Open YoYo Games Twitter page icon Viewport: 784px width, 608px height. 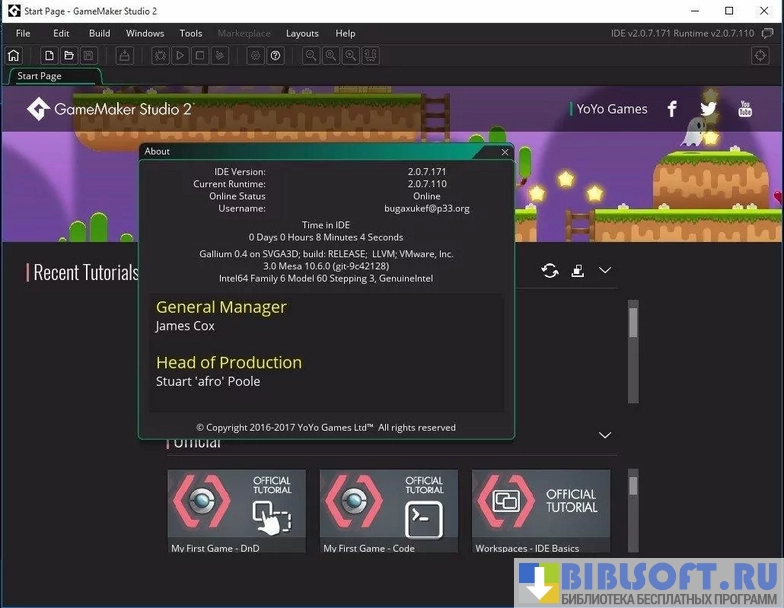709,109
